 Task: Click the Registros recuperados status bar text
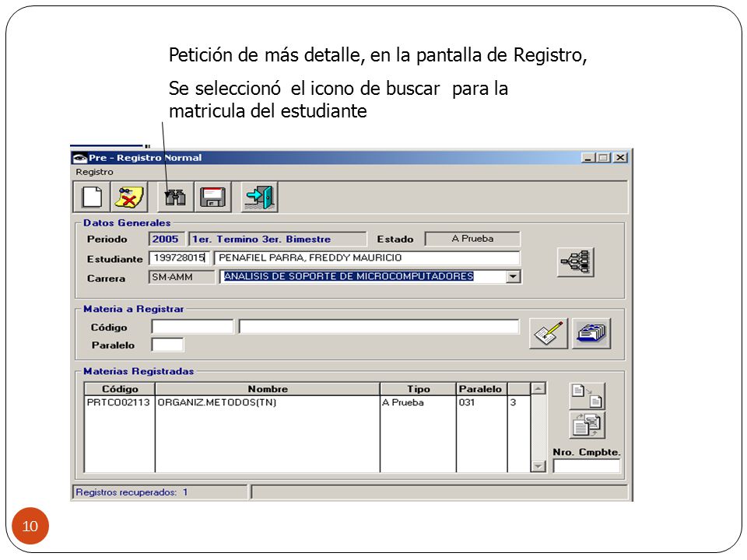tap(132, 492)
